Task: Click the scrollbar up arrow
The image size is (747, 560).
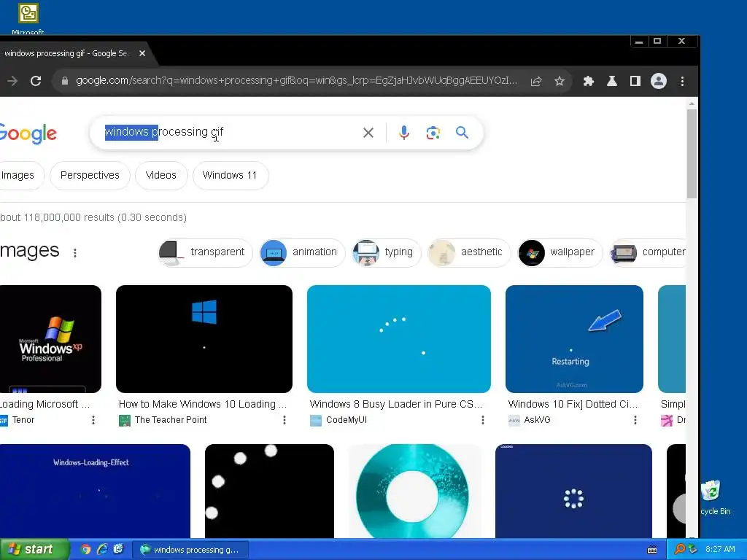Action: 692,104
